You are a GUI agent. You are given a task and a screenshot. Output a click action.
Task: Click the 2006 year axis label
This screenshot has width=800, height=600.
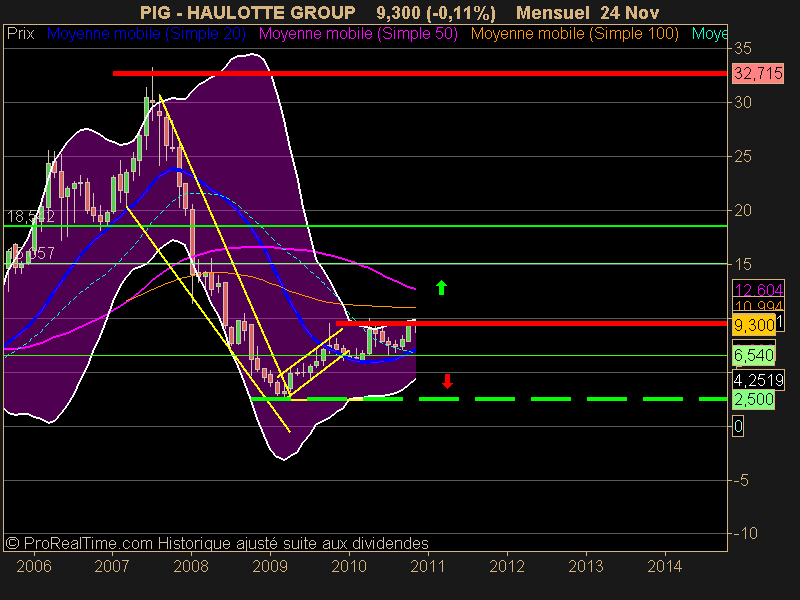click(x=34, y=566)
